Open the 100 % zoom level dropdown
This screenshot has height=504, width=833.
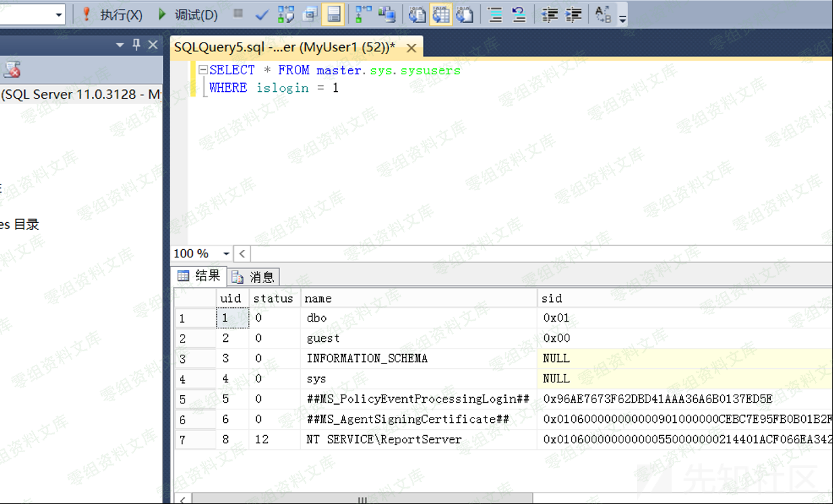(x=226, y=254)
